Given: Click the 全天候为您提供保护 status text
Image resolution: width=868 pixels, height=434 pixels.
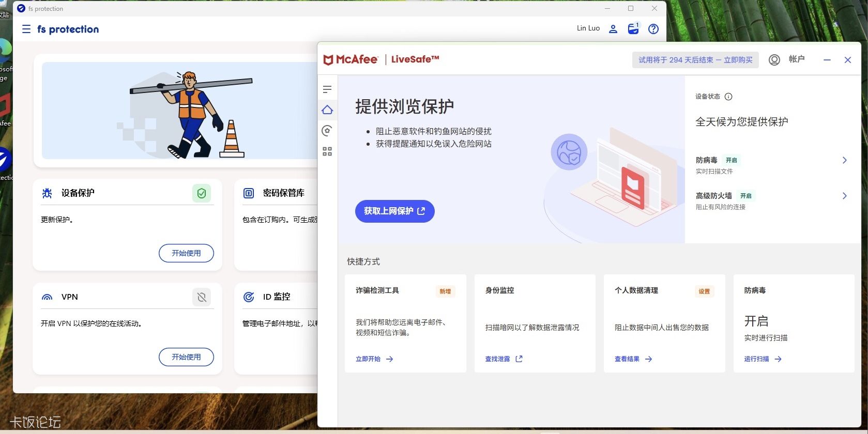Looking at the screenshot, I should (742, 122).
